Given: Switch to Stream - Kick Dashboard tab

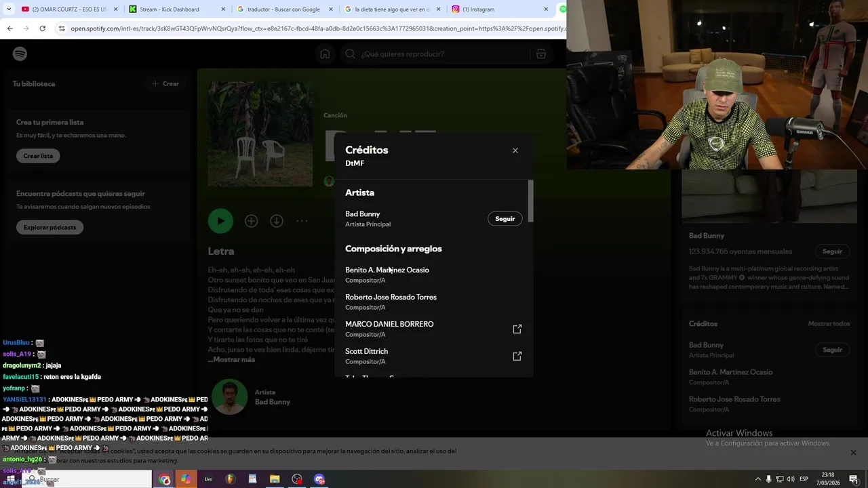Looking at the screenshot, I should tap(178, 9).
